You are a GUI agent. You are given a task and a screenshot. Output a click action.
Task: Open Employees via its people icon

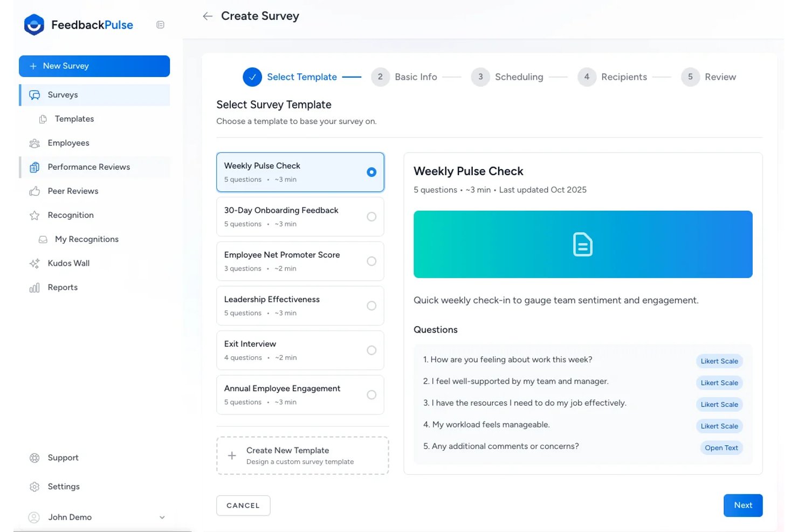tap(35, 143)
